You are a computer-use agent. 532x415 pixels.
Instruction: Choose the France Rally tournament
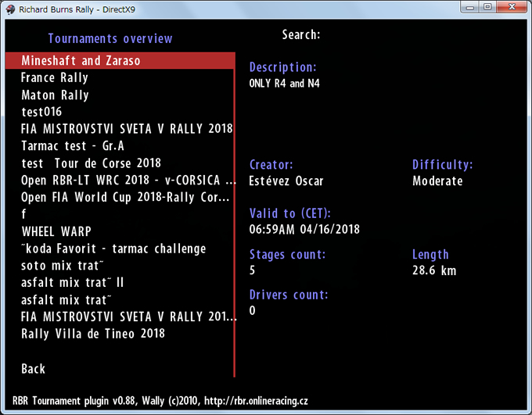click(x=55, y=77)
